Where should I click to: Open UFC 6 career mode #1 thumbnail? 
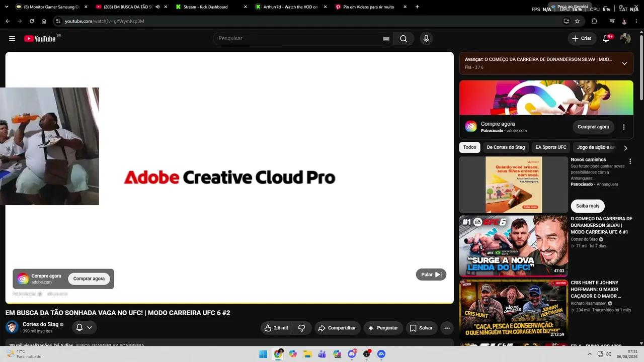point(514,246)
